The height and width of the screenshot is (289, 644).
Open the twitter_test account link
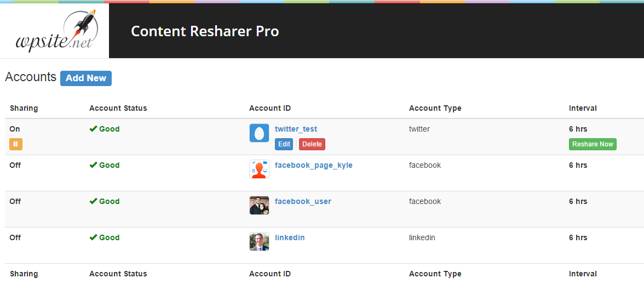[x=296, y=129]
